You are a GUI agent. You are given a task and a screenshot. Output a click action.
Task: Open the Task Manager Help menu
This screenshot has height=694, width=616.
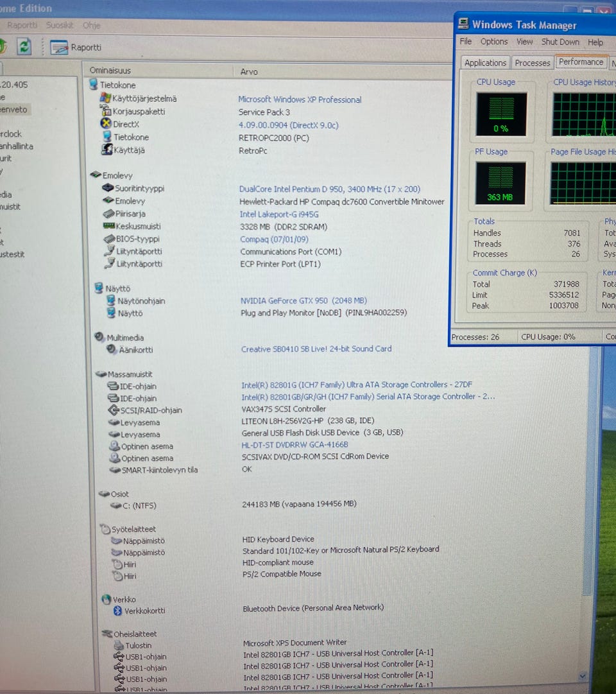pos(595,42)
